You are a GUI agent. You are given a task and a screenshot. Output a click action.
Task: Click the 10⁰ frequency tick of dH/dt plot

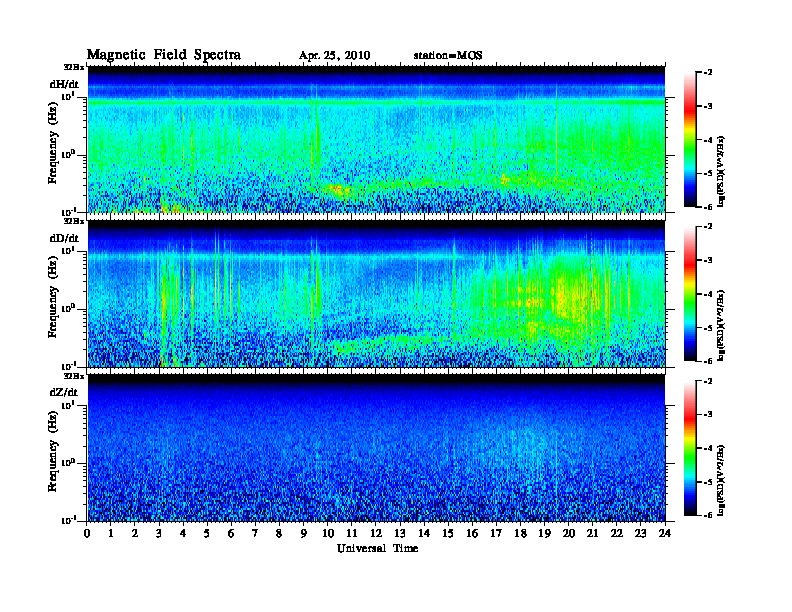(68, 155)
